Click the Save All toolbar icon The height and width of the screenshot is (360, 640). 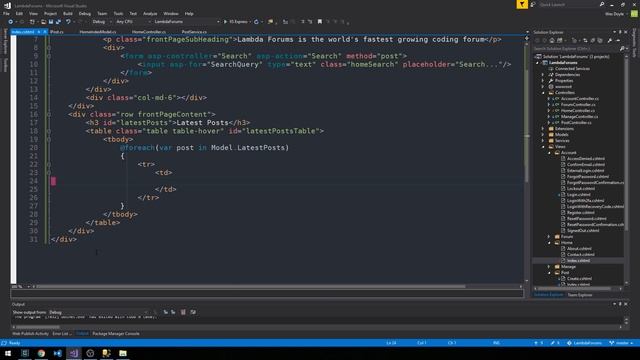tap(58, 22)
